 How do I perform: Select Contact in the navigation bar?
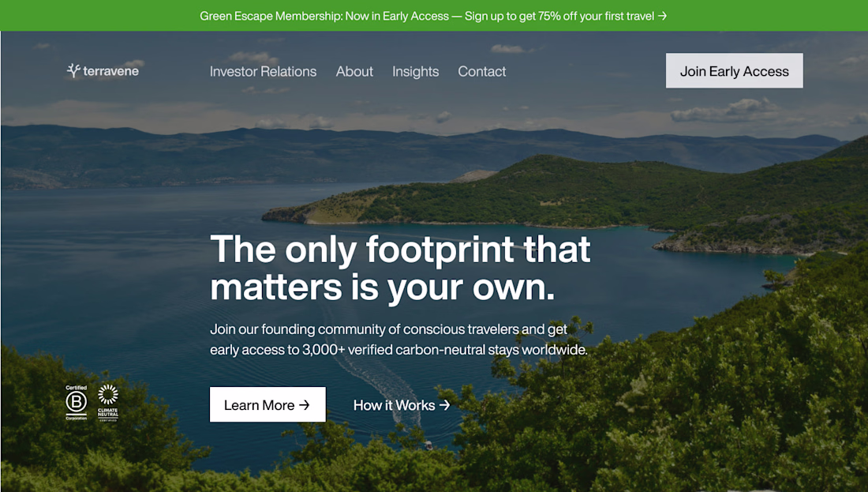tap(481, 72)
